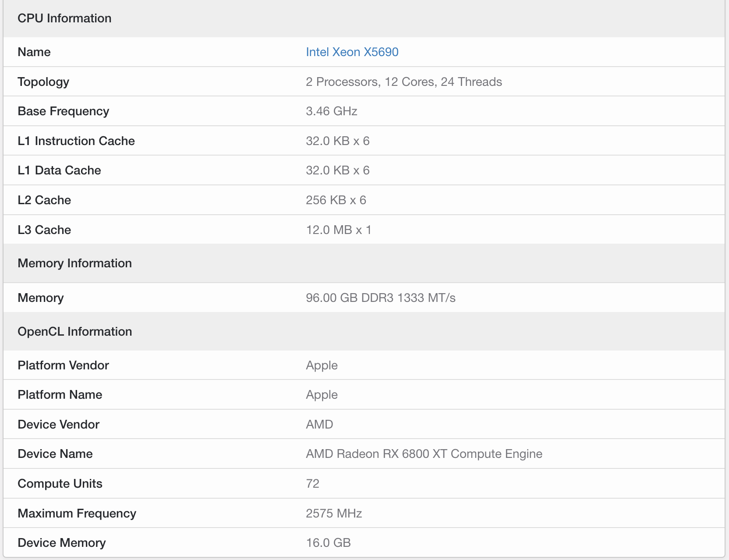
Task: Click the 12.0 MB x 1 value
Action: pyautogui.click(x=338, y=230)
